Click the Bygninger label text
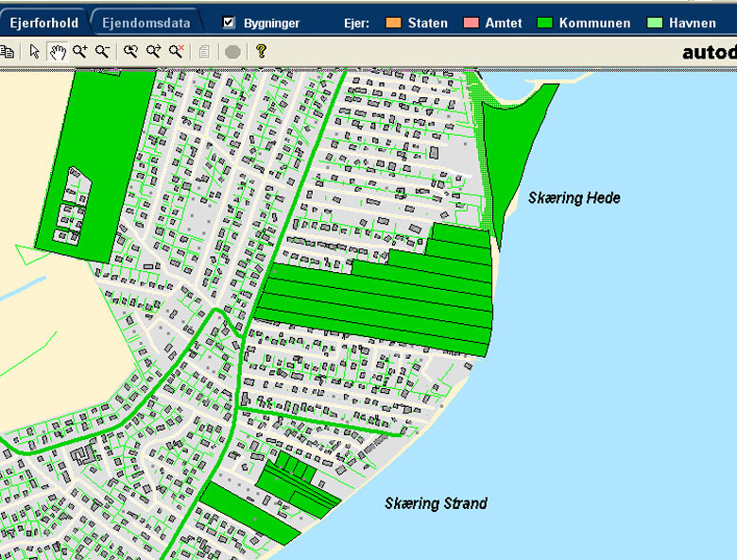The image size is (737, 560). pyautogui.click(x=271, y=23)
